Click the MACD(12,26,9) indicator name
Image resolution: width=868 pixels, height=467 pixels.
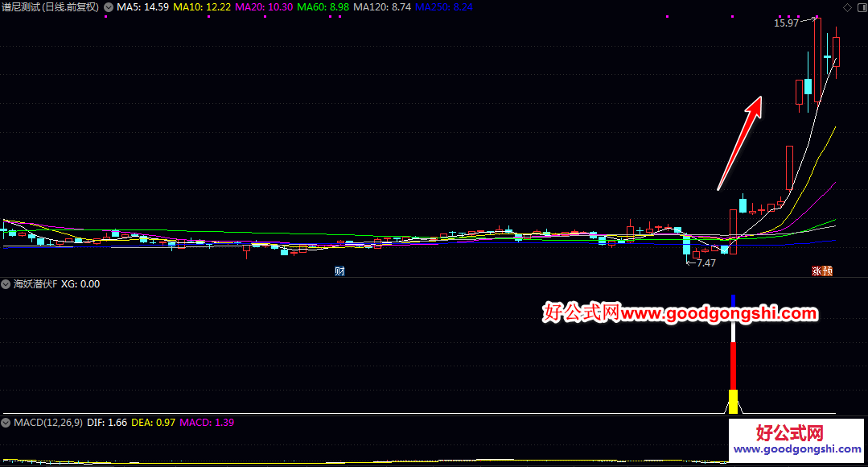coord(48,423)
